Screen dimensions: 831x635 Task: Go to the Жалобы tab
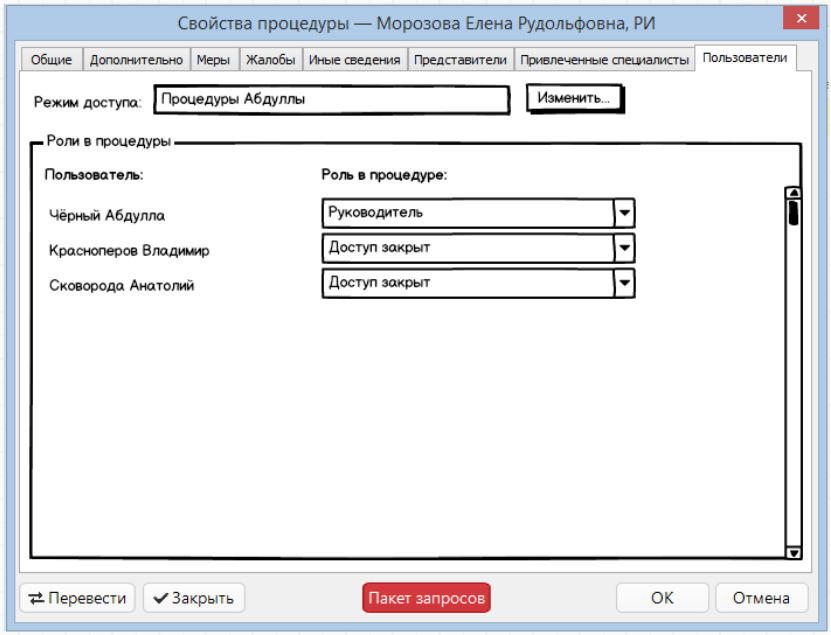point(270,60)
